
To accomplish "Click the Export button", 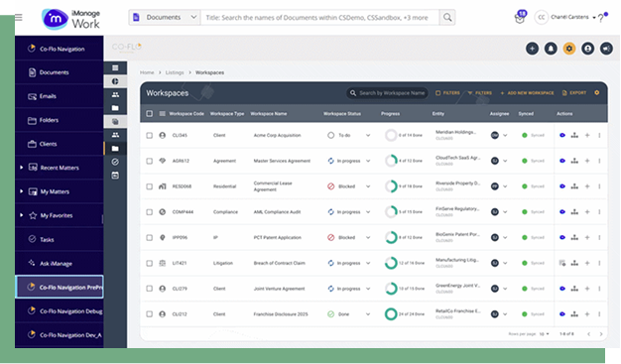I will point(574,92).
